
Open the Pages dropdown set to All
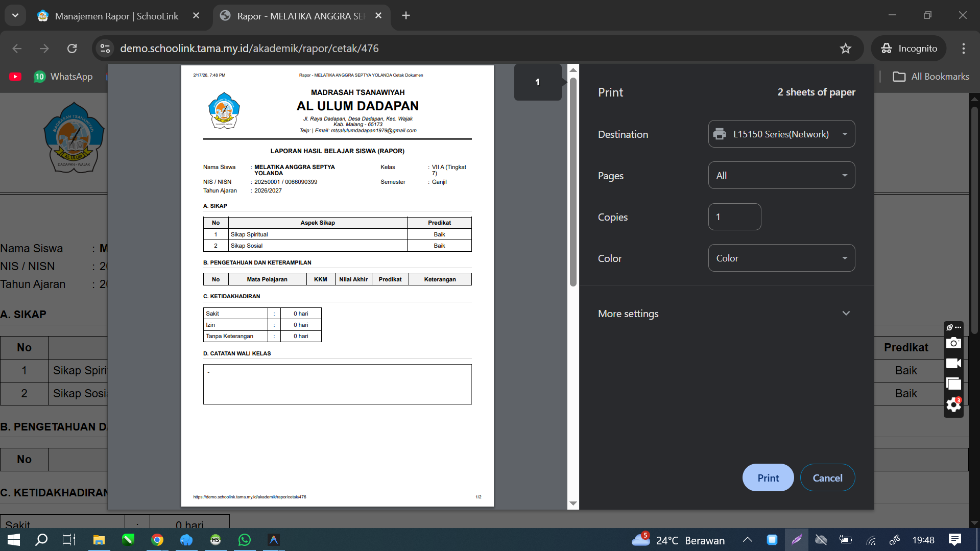[781, 176]
